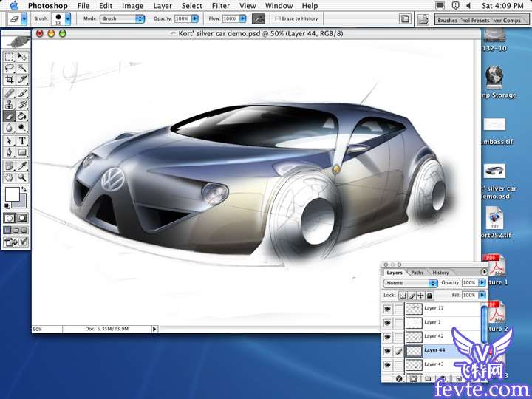Select the Slice tool
The image size is (532, 399).
click(22, 80)
